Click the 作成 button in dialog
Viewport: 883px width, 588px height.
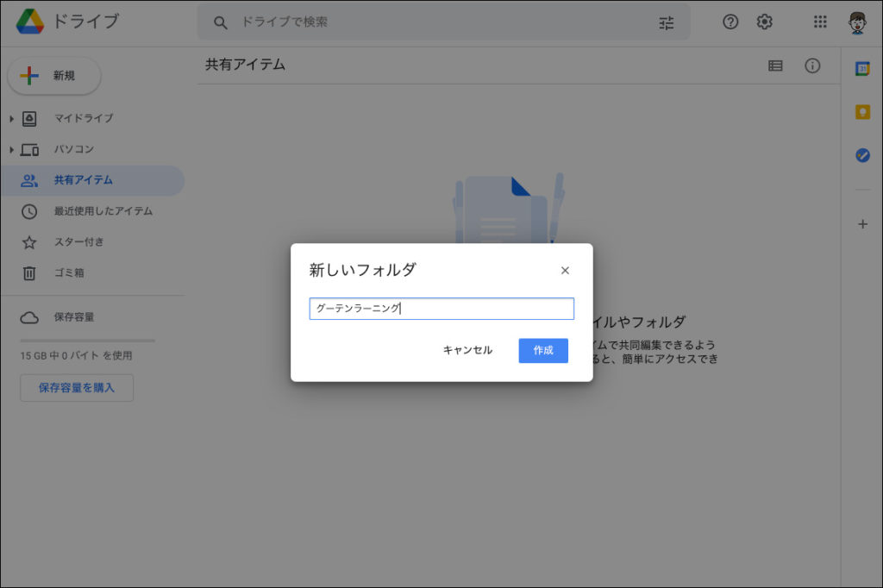click(543, 350)
